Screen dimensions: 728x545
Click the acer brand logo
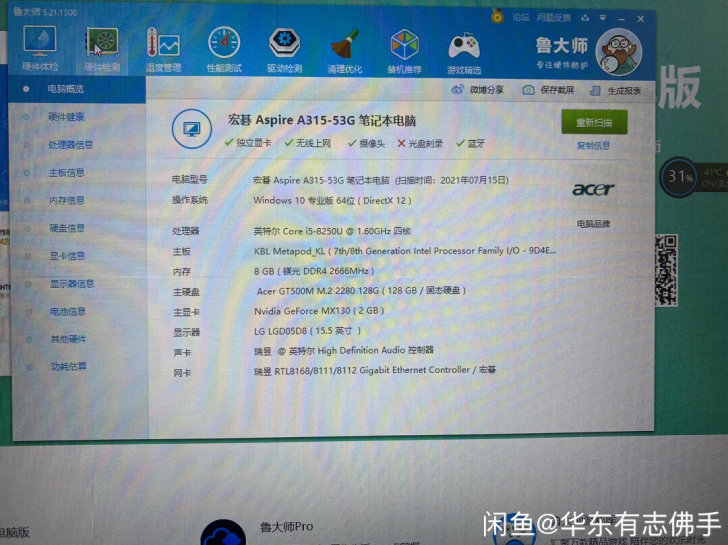coord(592,188)
